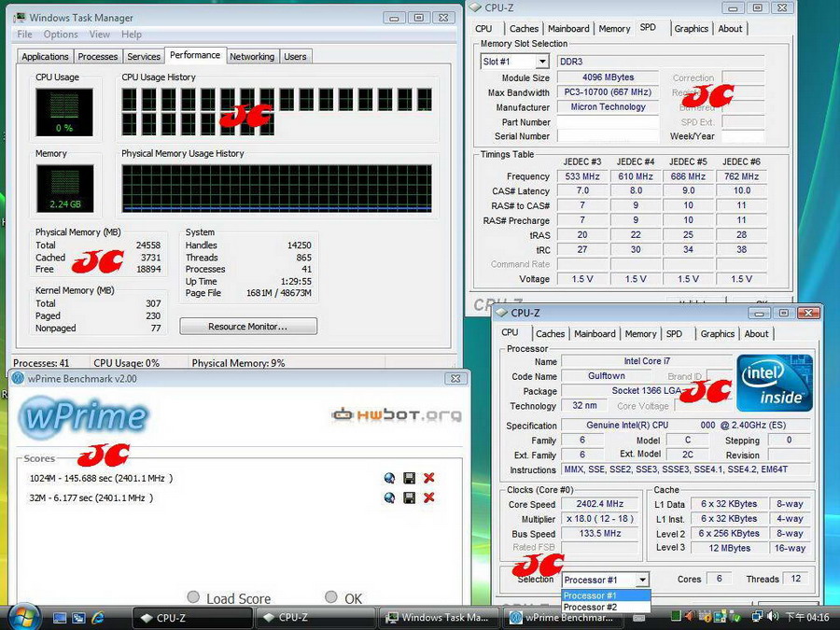Open the Memory tab in the CPU-Z SPD window
Screen dimensions: 840x630
pos(614,28)
